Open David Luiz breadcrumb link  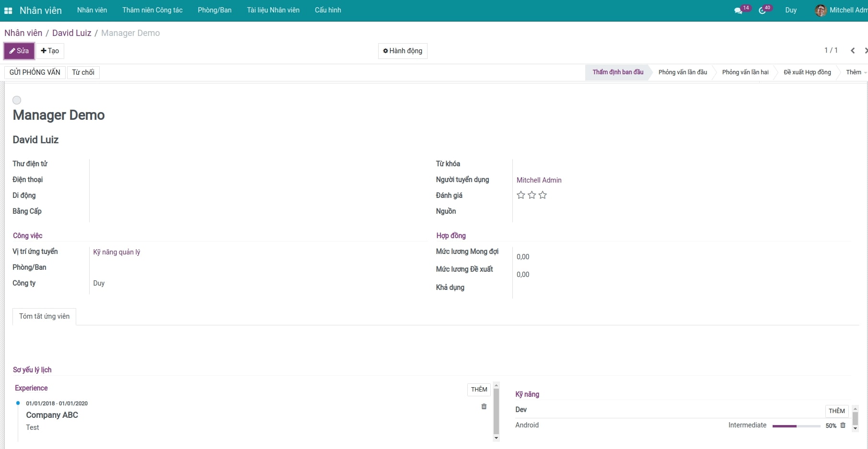click(71, 33)
